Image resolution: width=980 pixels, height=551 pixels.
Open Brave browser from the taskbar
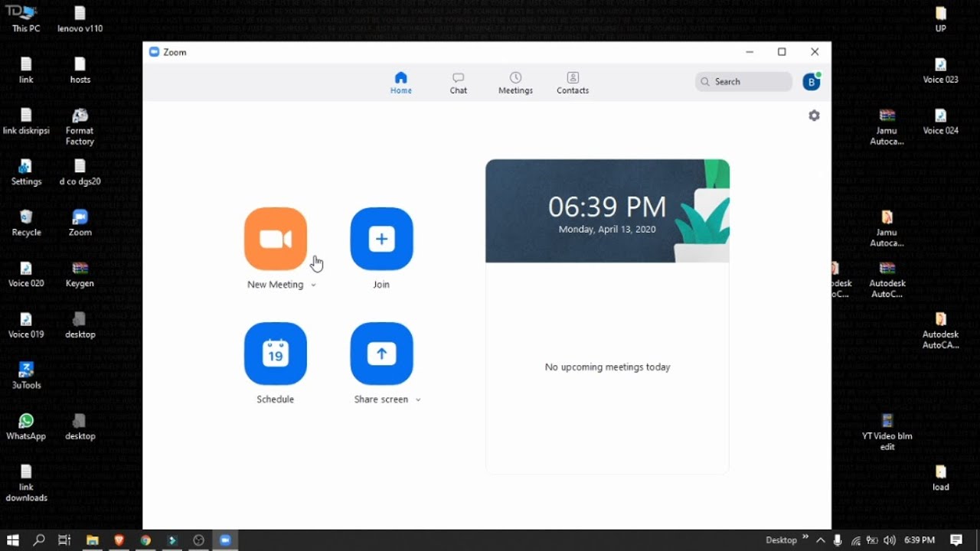(x=119, y=540)
